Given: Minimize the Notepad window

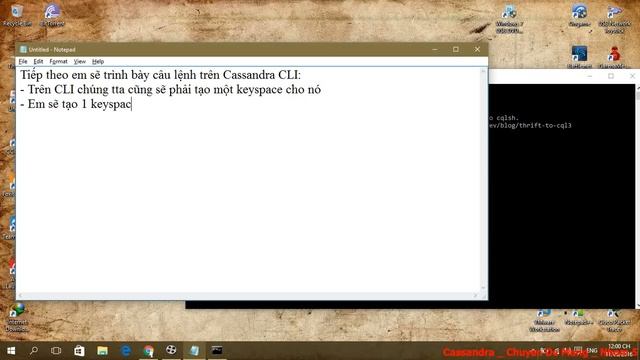Looking at the screenshot, I should point(435,49).
